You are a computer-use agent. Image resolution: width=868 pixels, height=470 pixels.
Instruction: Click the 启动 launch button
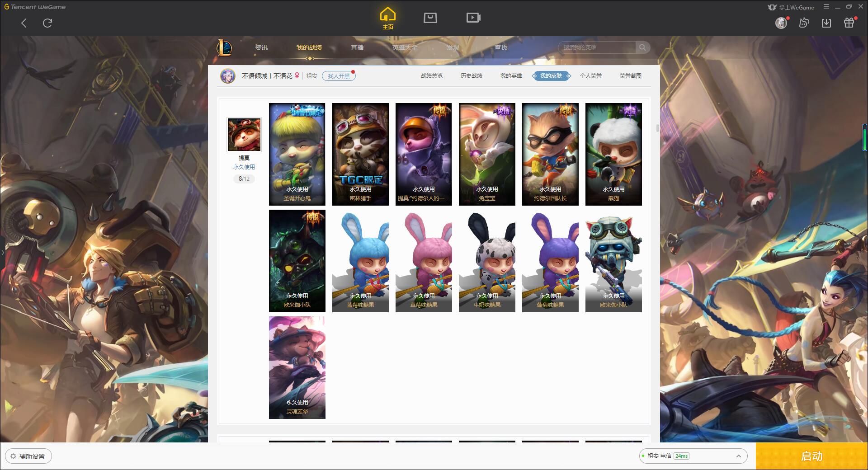click(811, 456)
